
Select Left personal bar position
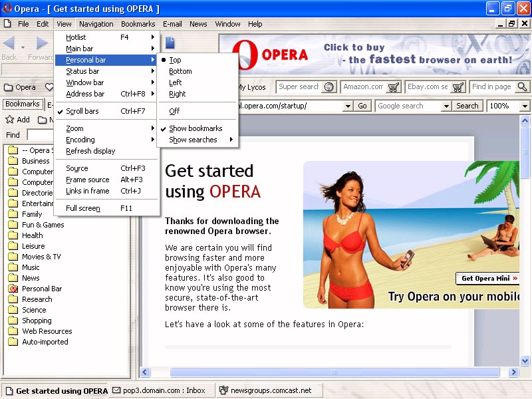click(x=198, y=82)
